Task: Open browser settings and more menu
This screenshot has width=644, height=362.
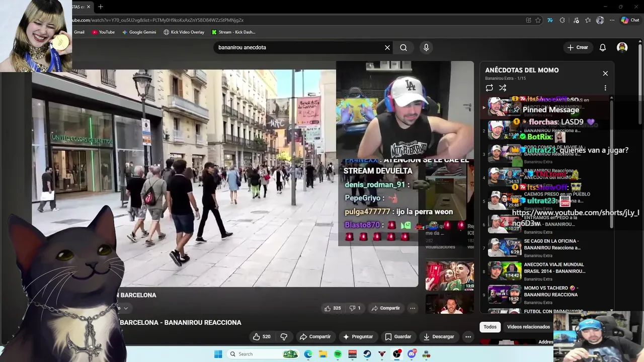Action: click(612, 20)
